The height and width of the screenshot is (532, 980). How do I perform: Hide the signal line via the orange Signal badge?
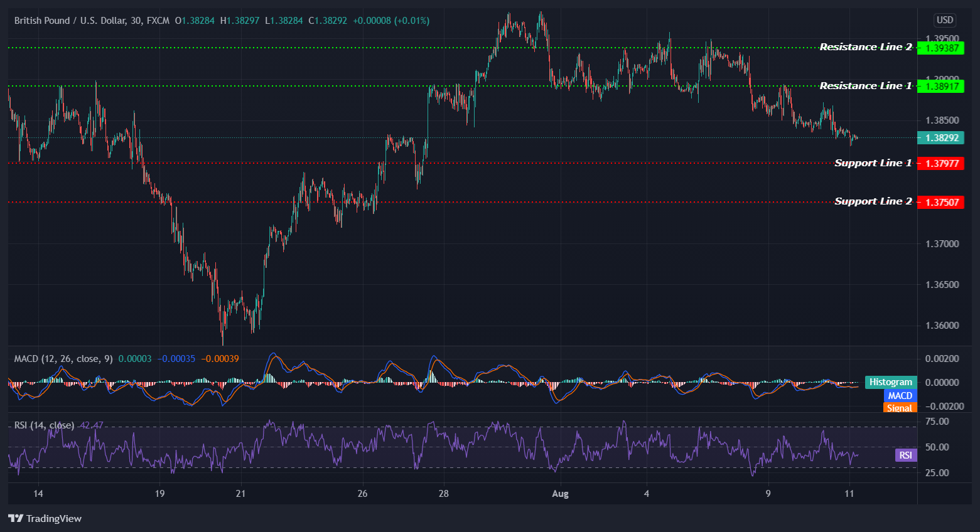click(x=900, y=408)
